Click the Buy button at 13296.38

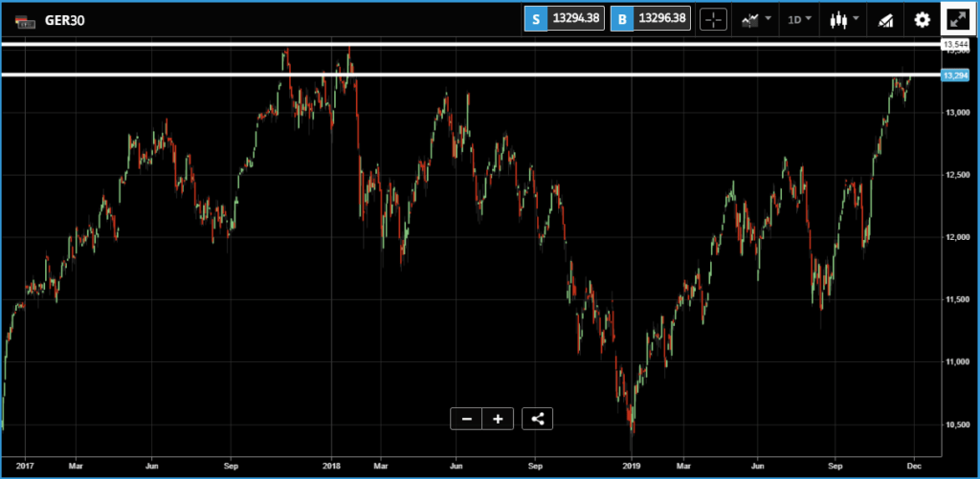651,19
